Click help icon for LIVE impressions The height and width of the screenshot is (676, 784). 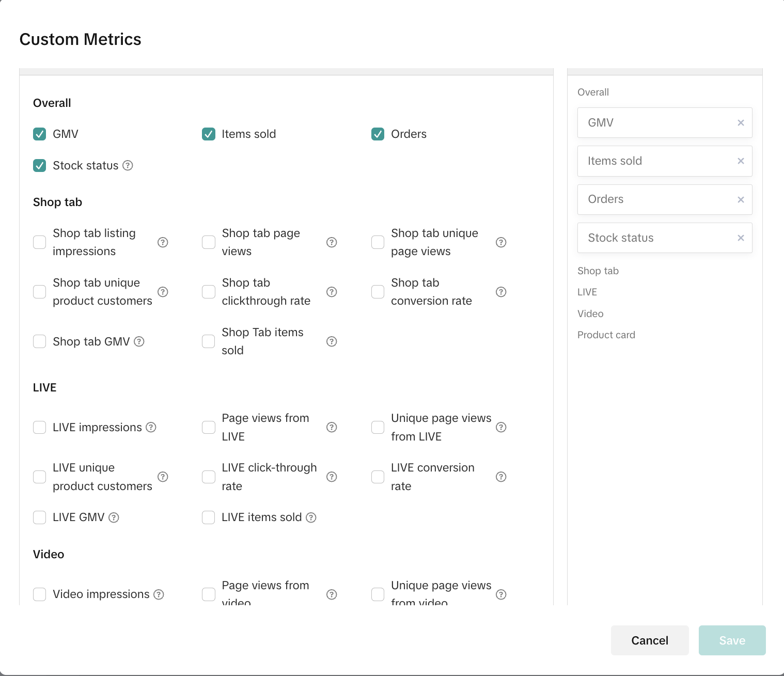coord(151,427)
